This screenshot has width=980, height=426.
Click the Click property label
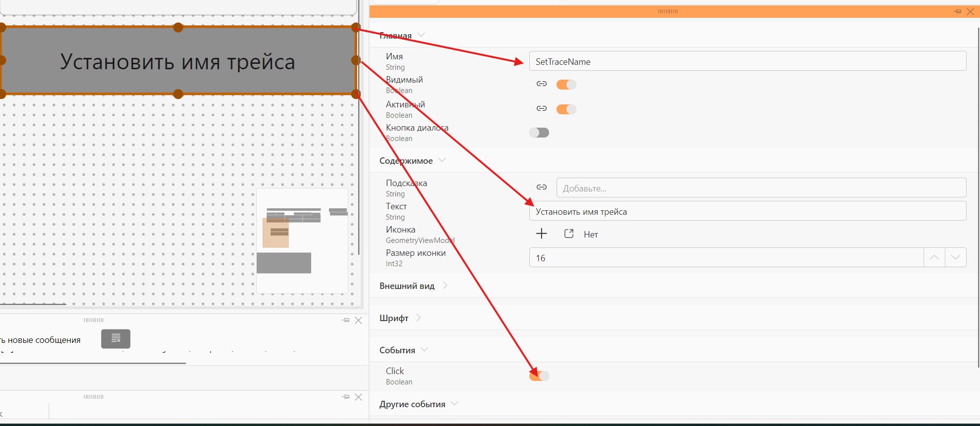[395, 371]
